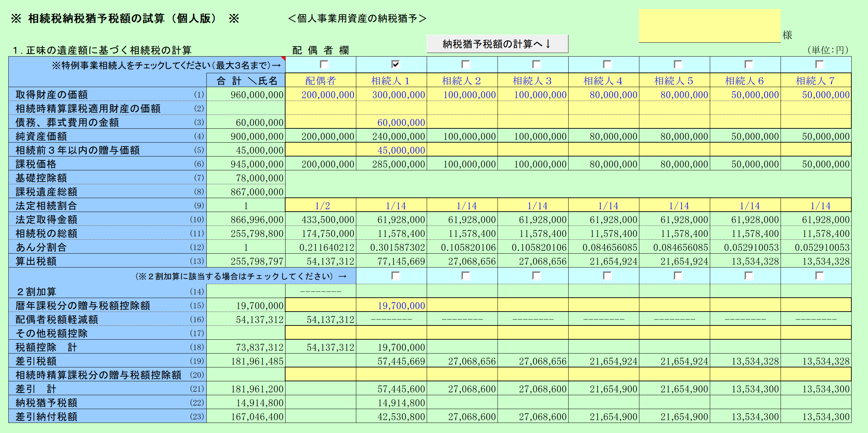Select the yellow name input box beside 様
The image size is (868, 433).
(710, 26)
